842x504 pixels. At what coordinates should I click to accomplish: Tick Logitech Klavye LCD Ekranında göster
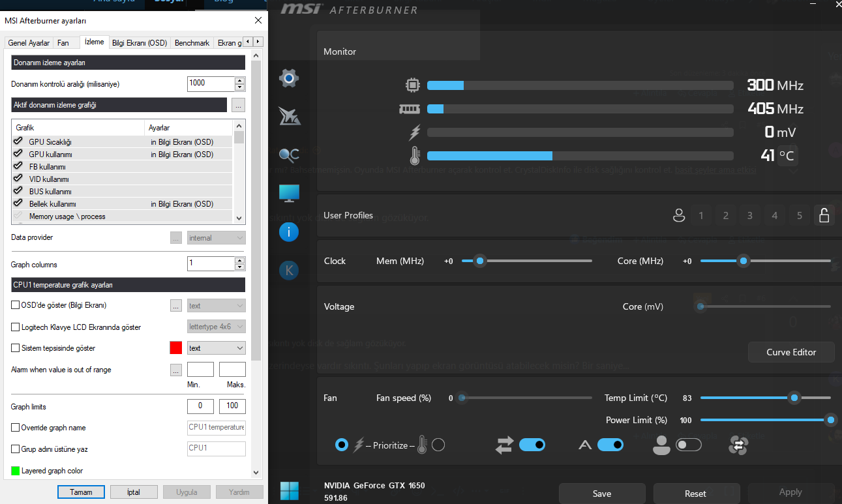point(16,327)
